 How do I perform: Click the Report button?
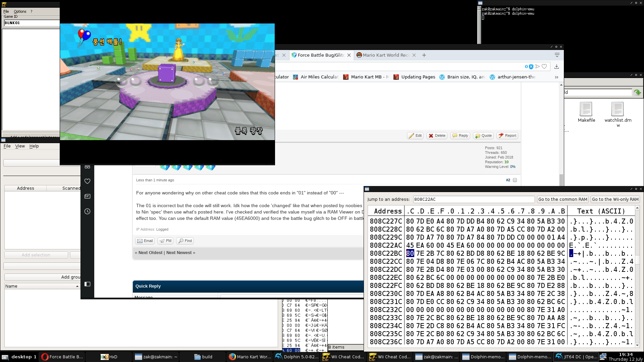coord(507,136)
